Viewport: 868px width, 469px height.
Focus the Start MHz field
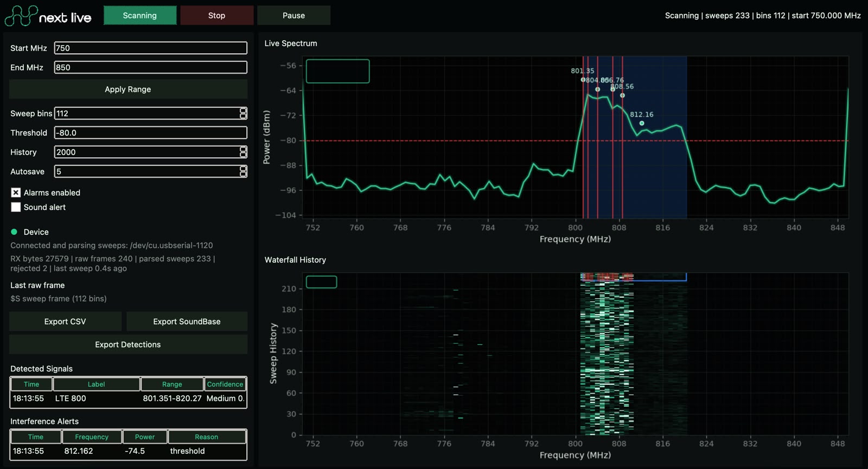pos(151,48)
